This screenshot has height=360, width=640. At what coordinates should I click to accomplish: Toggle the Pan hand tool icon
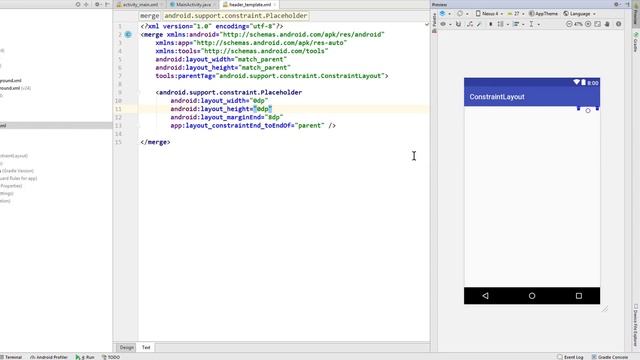[607, 24]
